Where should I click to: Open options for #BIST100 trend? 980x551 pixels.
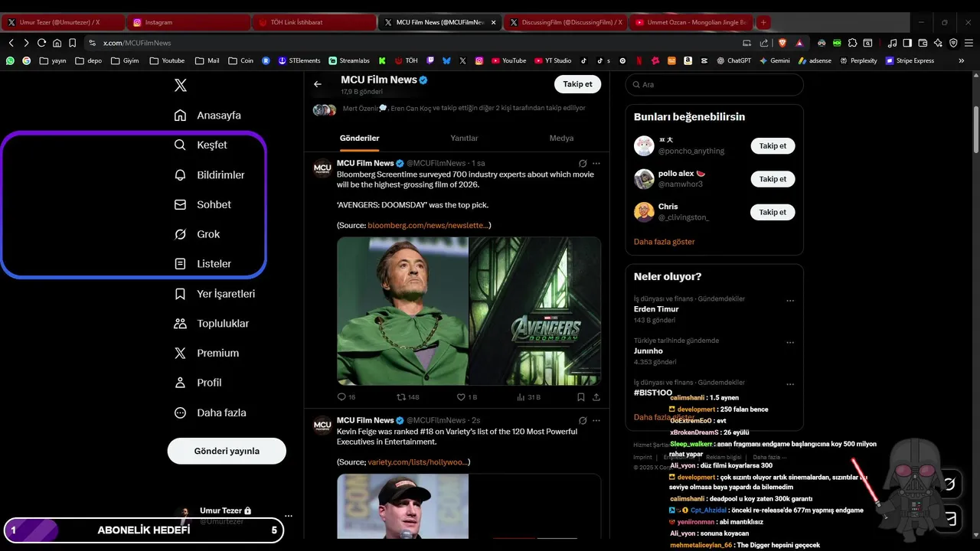[x=790, y=384]
